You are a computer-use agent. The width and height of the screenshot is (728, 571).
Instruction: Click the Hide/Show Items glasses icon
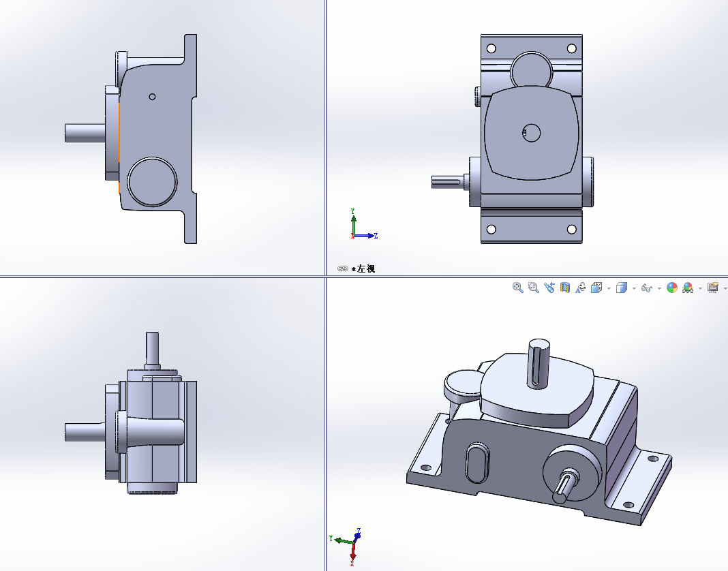coord(646,288)
